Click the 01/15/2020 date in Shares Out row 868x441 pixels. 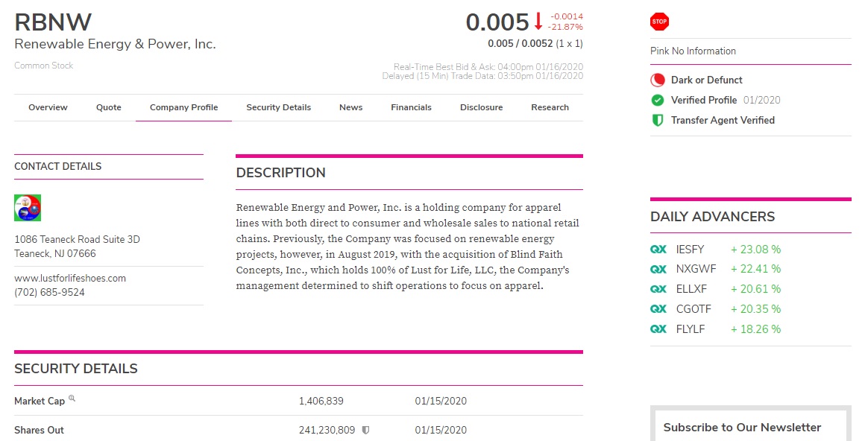441,430
